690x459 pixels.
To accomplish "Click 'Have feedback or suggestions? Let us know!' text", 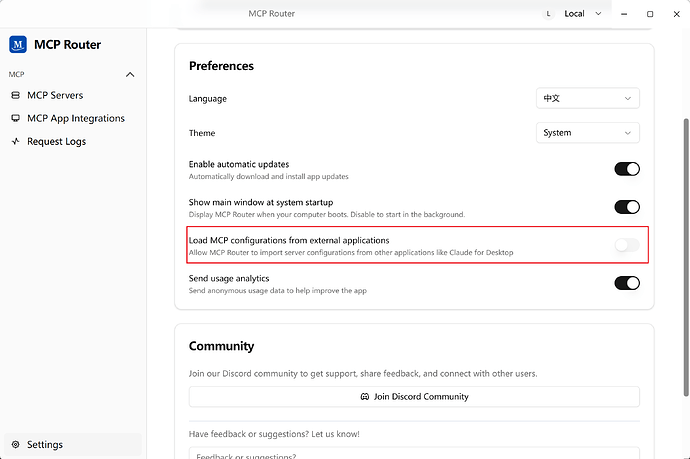I will coord(274,434).
